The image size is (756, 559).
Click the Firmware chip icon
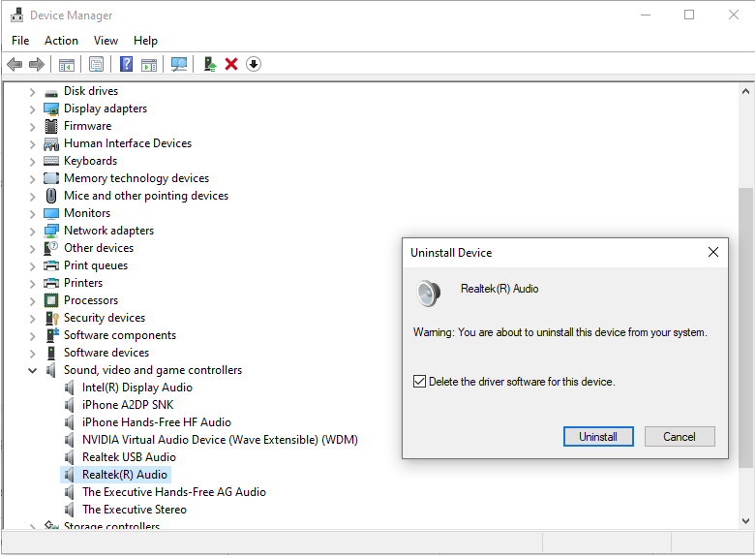coord(51,127)
